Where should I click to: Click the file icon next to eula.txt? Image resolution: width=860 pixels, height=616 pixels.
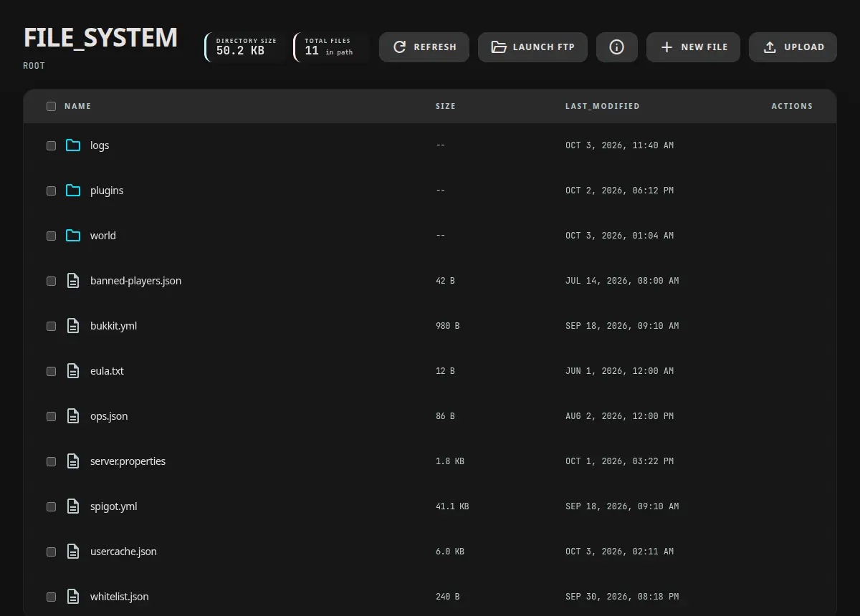[73, 371]
